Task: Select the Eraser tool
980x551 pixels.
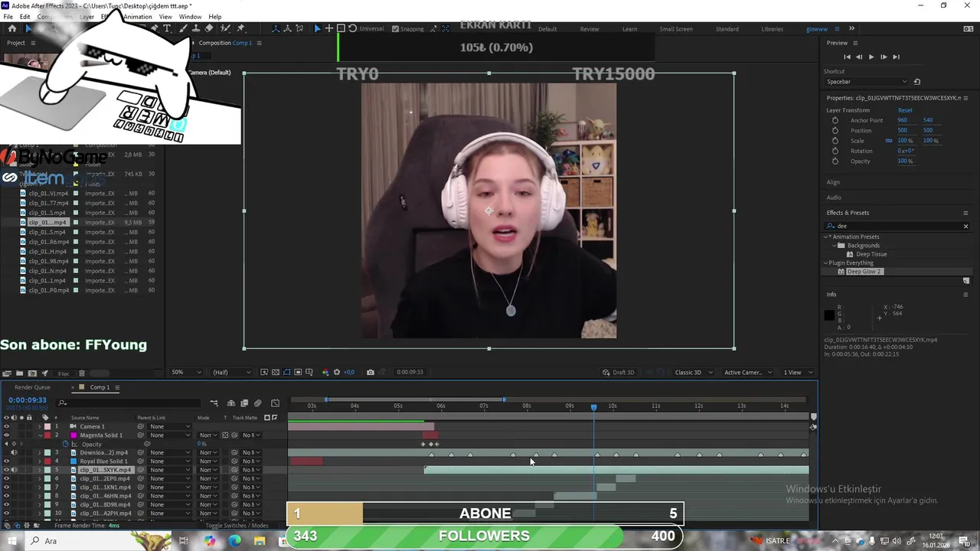Action: coord(209,28)
